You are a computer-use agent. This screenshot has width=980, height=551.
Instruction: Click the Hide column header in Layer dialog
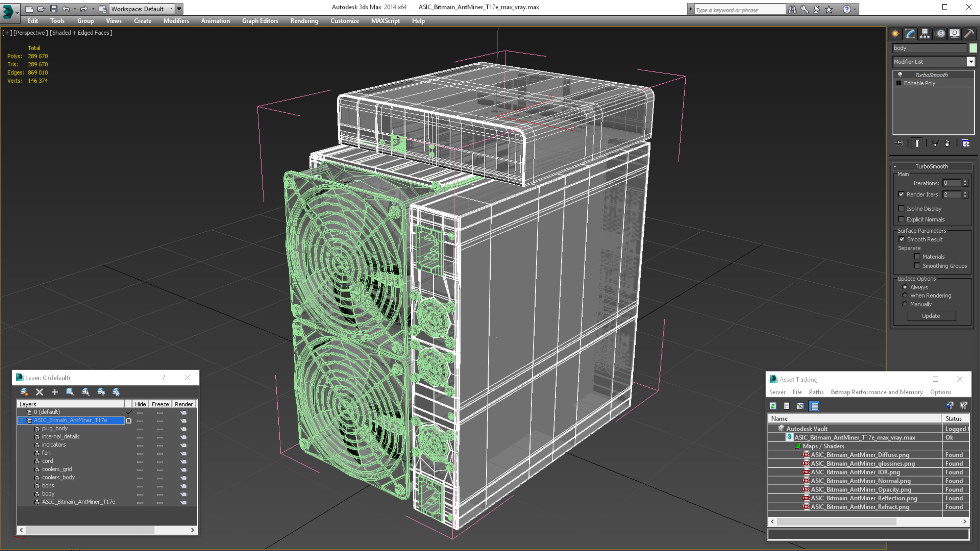click(141, 404)
